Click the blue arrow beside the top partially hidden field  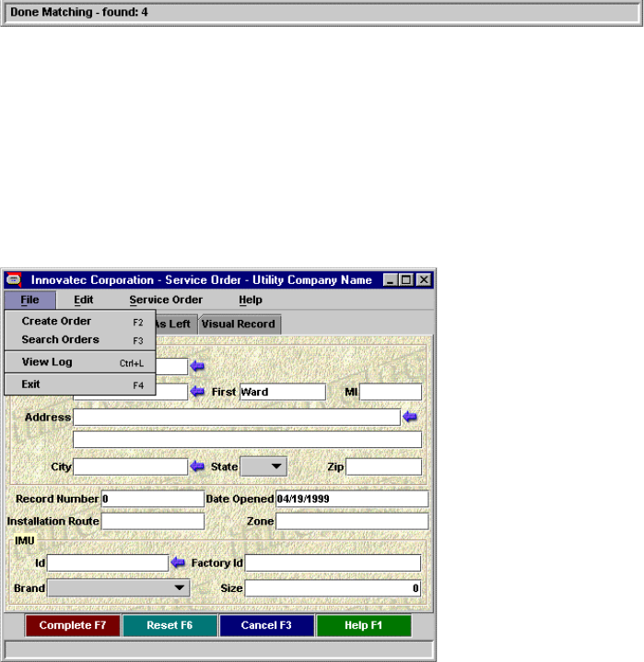tap(197, 366)
